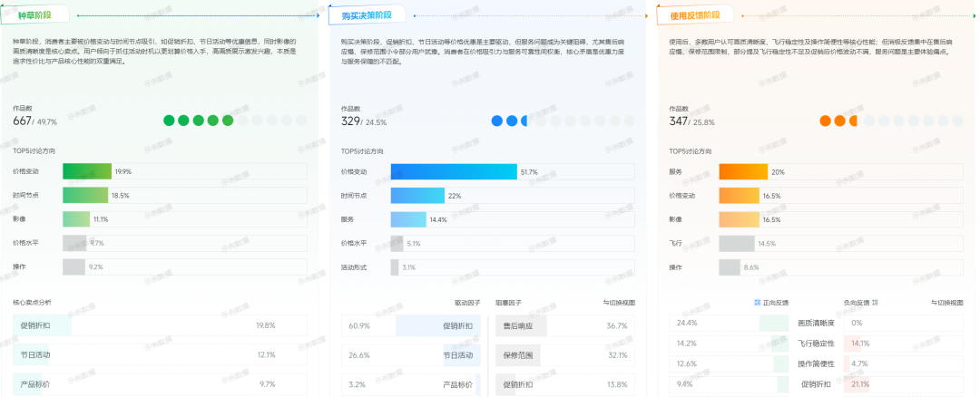Click the 画质清晰度 feedback label
The width and height of the screenshot is (980, 397).
[x=816, y=323]
